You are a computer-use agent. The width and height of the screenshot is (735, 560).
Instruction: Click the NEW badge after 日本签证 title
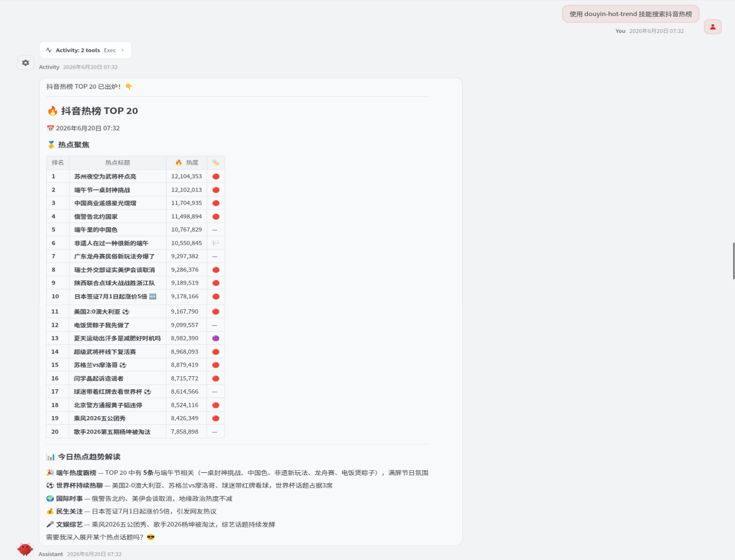click(153, 297)
